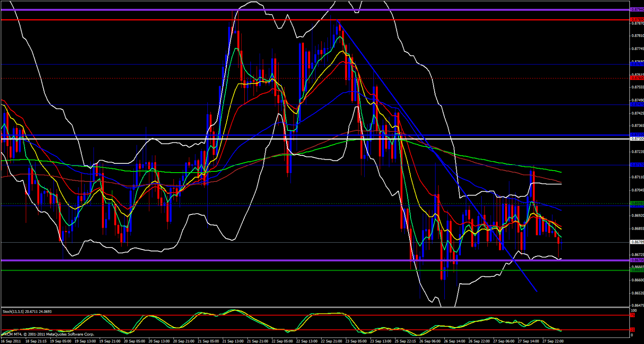Viewport: 644px width, 344px height.
Task: Click the blue 0.87470 price axis label
Action: pos(637,105)
